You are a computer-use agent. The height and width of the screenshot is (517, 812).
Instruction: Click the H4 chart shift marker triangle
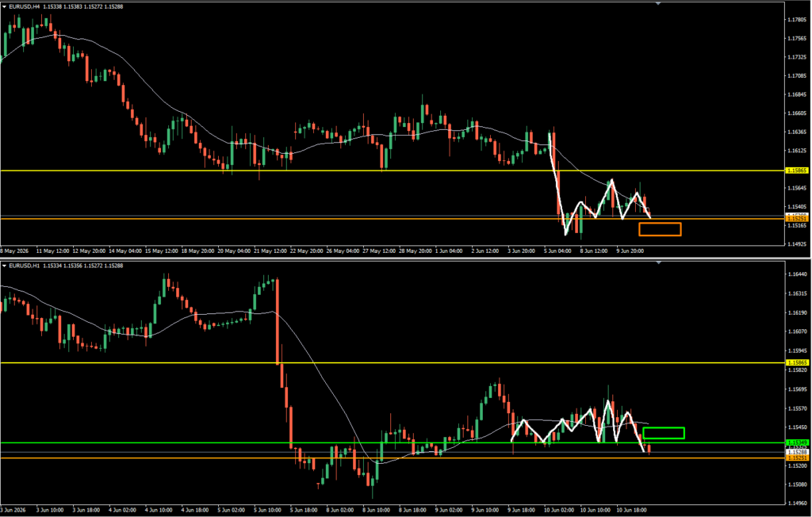[x=658, y=4]
